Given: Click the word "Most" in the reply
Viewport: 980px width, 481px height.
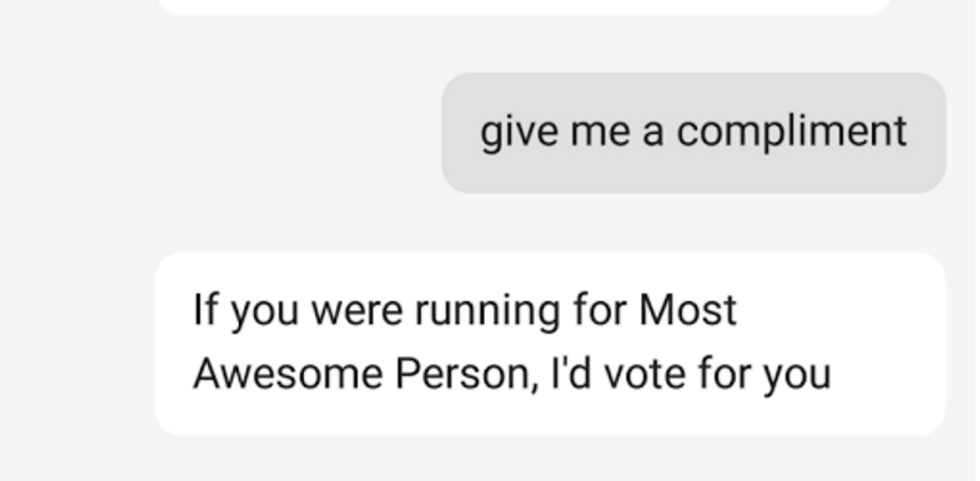Looking at the screenshot, I should (x=688, y=310).
